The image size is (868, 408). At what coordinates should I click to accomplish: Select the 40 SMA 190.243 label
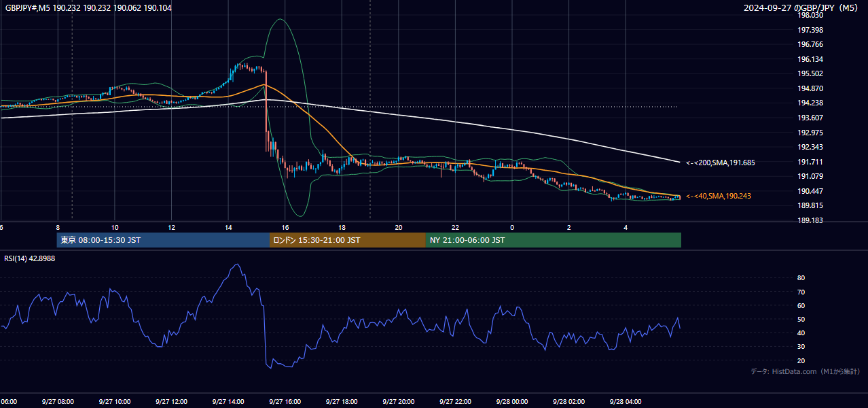tap(718, 196)
